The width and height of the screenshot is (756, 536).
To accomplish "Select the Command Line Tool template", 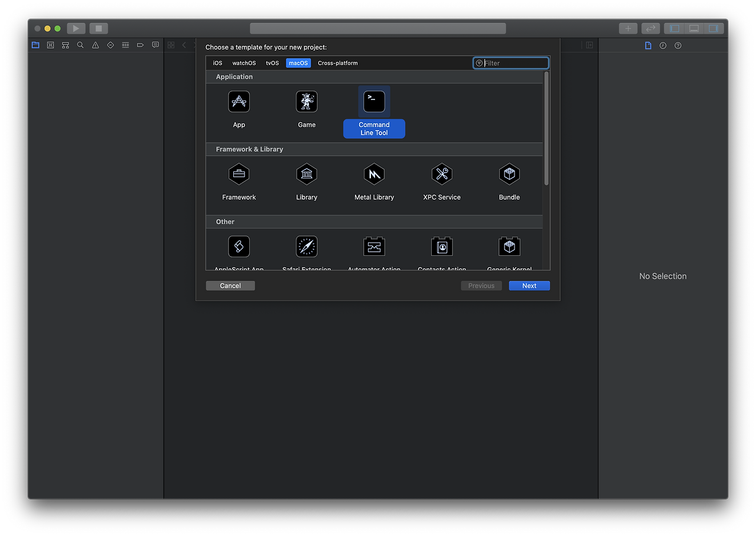I will coord(374,112).
